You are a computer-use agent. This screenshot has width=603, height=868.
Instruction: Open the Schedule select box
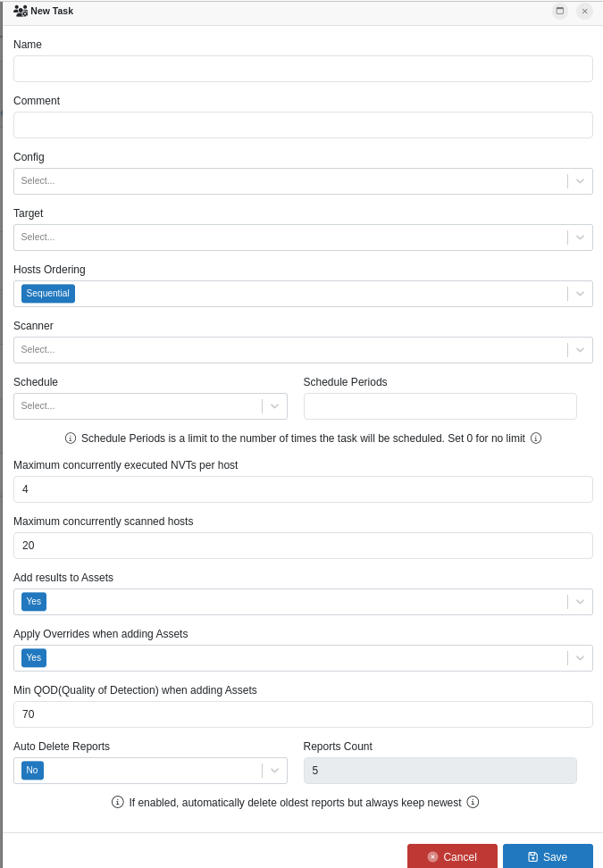point(274,406)
